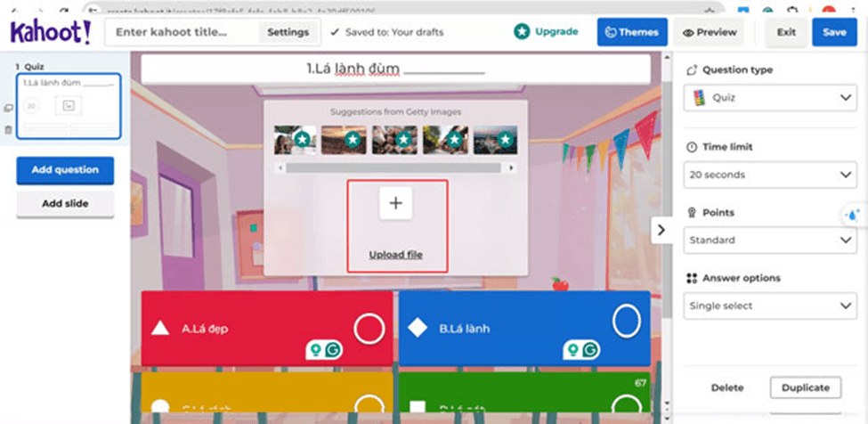This screenshot has width=868, height=424.
Task: Click the left arrow of the image suggestions scrollbar
Action: [x=280, y=167]
